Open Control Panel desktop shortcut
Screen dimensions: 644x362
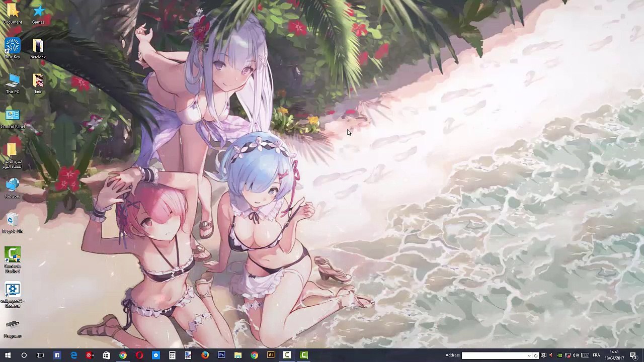(x=13, y=119)
